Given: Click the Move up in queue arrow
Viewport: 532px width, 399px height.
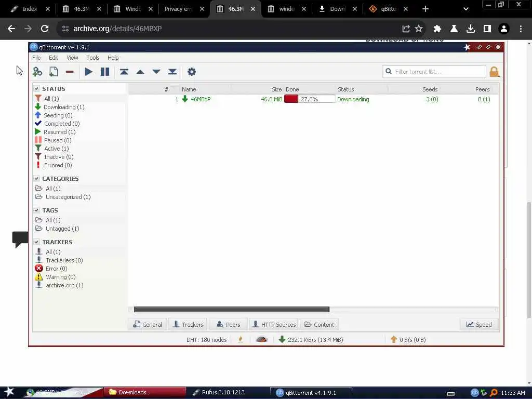Looking at the screenshot, I should [140, 72].
